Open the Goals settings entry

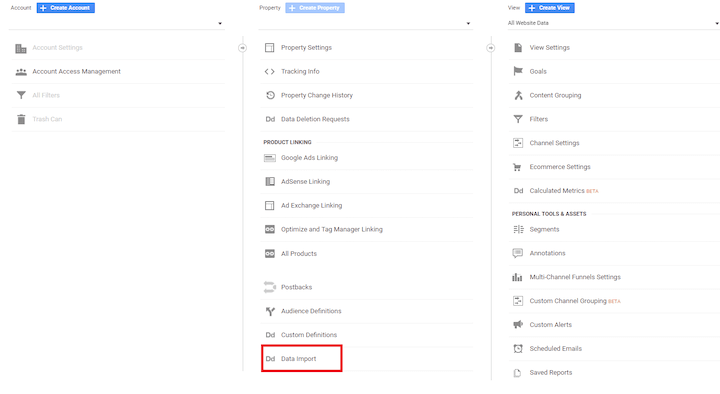click(538, 71)
